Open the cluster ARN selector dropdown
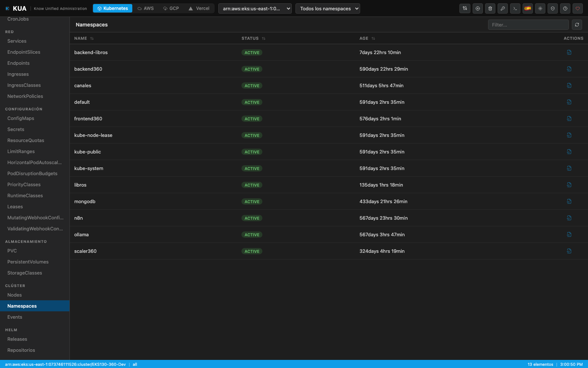Viewport: 588px width, 368px height. [255, 8]
